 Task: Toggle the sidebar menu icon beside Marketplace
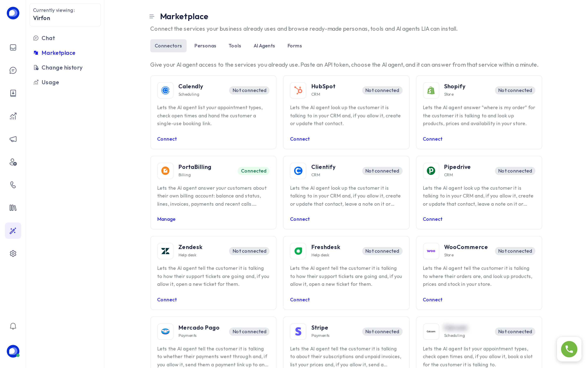click(x=152, y=17)
